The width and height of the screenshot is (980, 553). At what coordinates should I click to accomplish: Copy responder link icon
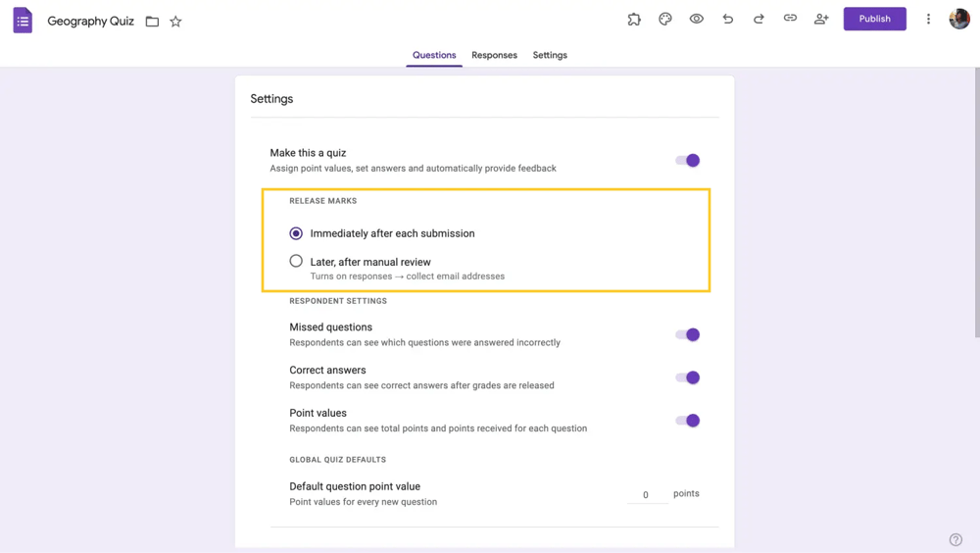pyautogui.click(x=790, y=19)
